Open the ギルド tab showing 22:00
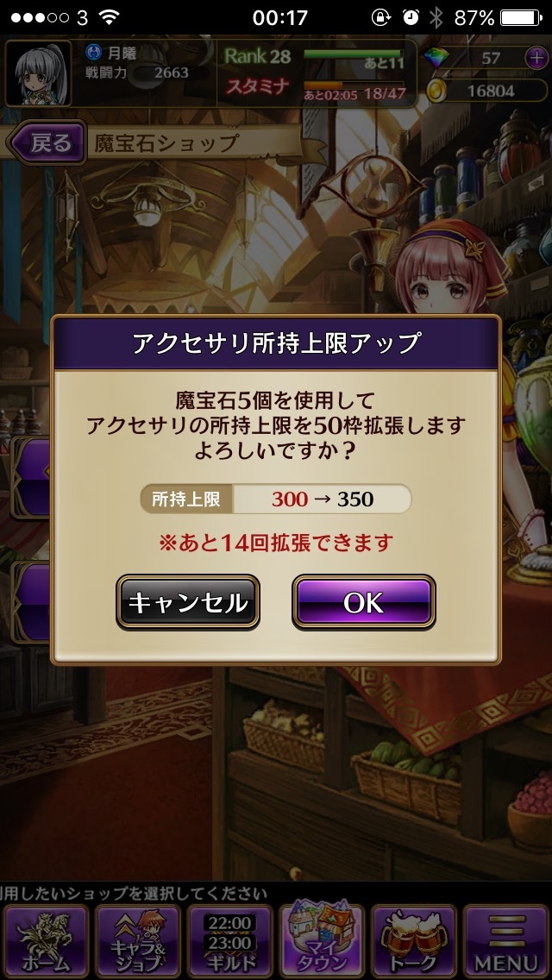This screenshot has height=980, width=552. (230, 941)
